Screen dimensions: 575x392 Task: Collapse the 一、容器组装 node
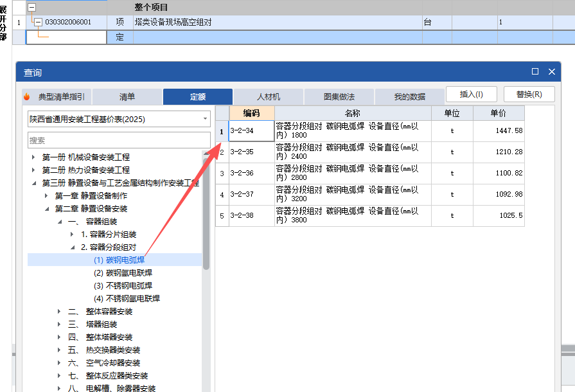point(60,222)
